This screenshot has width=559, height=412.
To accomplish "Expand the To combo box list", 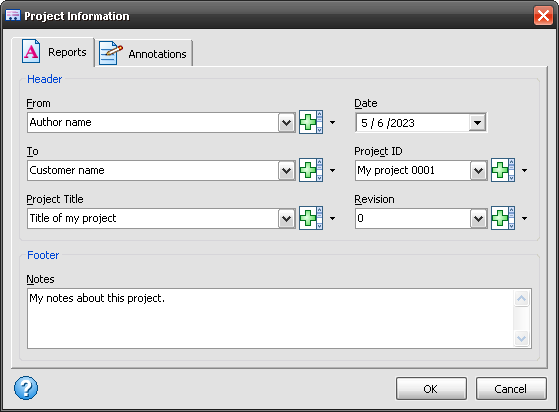I will click(x=287, y=171).
